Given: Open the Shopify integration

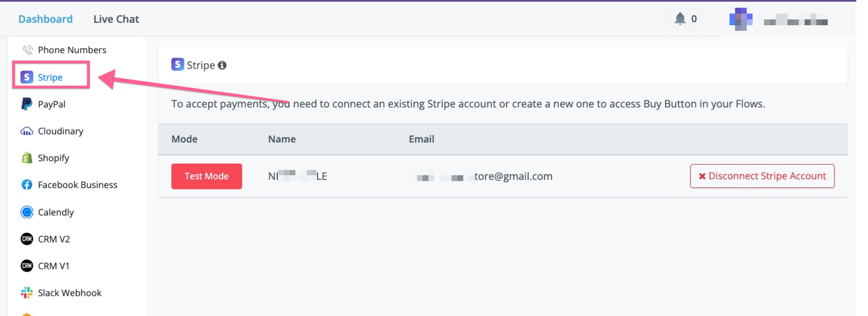Looking at the screenshot, I should click(54, 158).
